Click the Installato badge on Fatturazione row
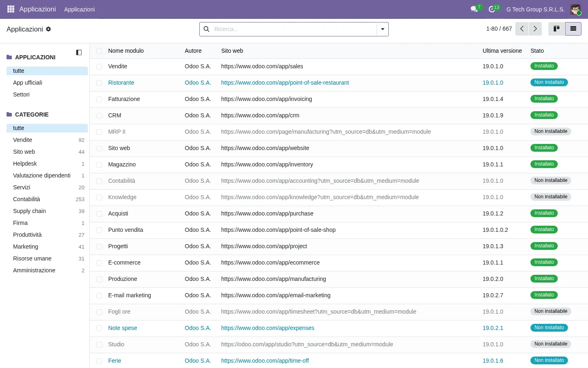588x368 pixels. click(x=544, y=99)
